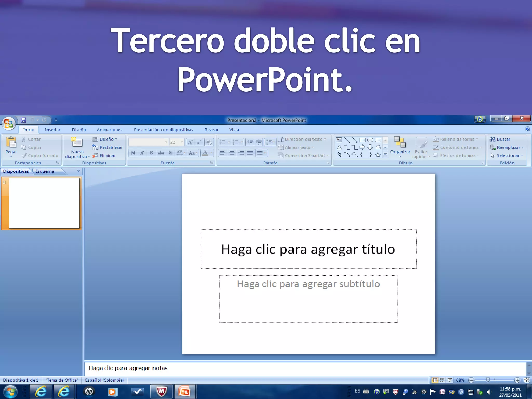Insert a text box from the shapes gallery

339,140
